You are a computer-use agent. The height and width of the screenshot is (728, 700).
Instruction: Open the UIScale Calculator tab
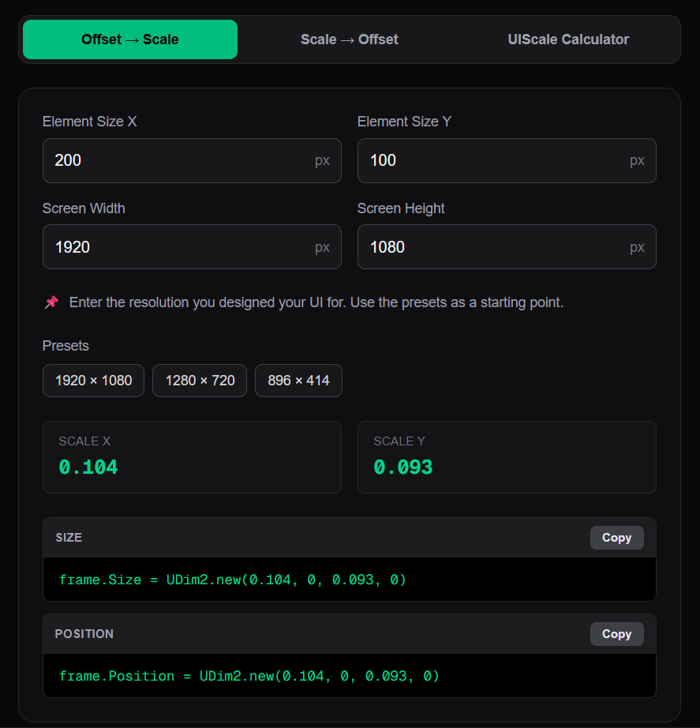[568, 39]
